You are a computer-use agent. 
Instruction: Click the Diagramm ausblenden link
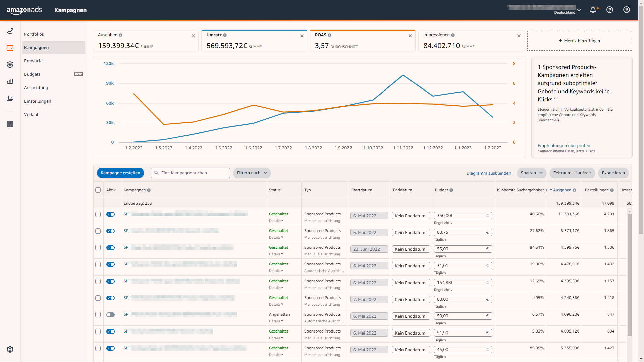point(488,173)
